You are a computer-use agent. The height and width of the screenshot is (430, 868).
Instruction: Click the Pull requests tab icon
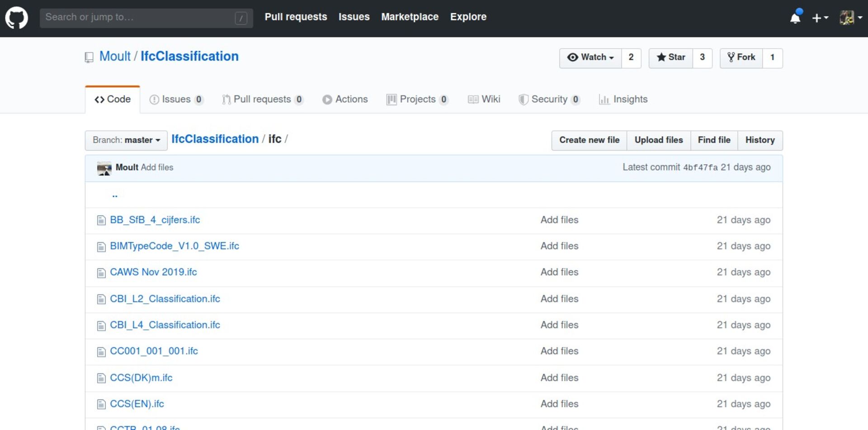[x=226, y=99]
